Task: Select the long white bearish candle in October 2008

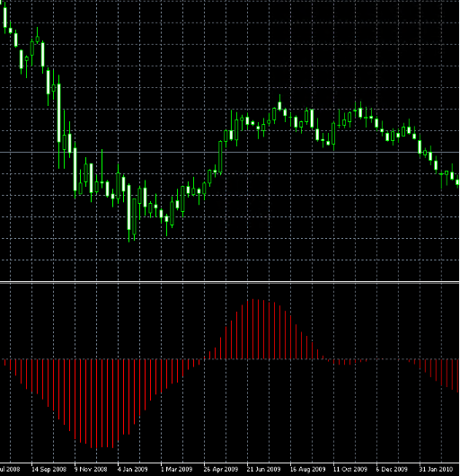Action: (x=59, y=121)
